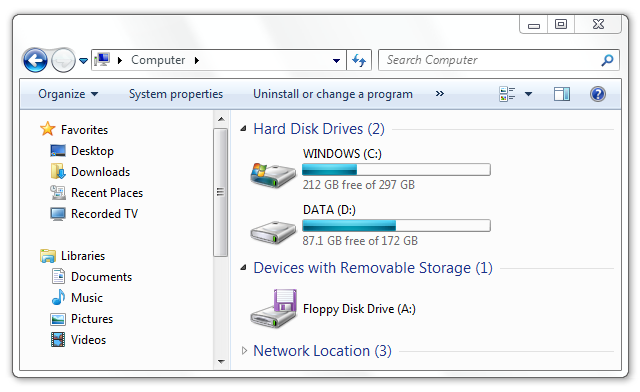Image resolution: width=640 pixels, height=392 pixels.
Task: Click the greyed Forward arrow button
Action: 63,60
